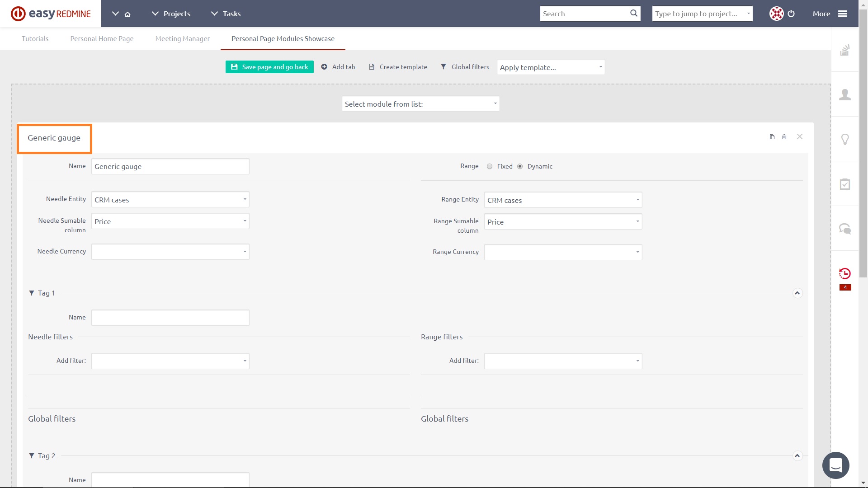Select the Dynamic range radio button
The image size is (868, 488).
[520, 166]
